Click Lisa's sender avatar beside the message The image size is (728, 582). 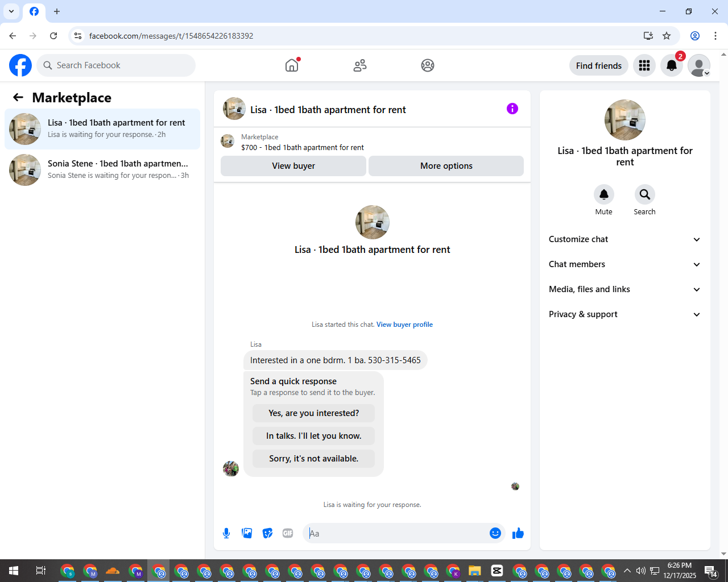click(231, 469)
